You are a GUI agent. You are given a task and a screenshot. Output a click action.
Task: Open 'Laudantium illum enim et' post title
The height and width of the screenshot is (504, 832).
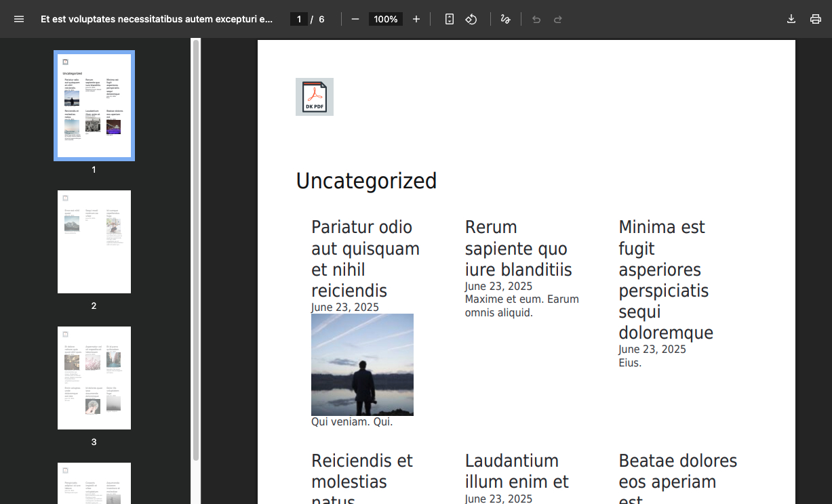tap(517, 471)
